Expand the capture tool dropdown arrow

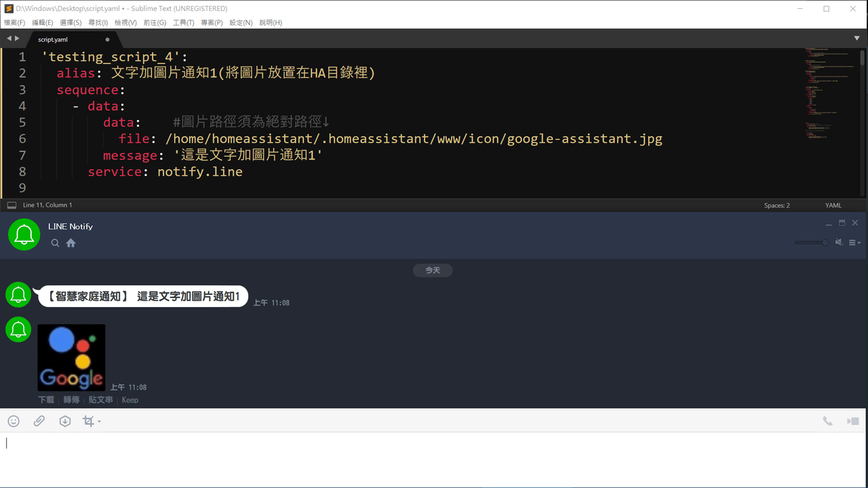99,422
